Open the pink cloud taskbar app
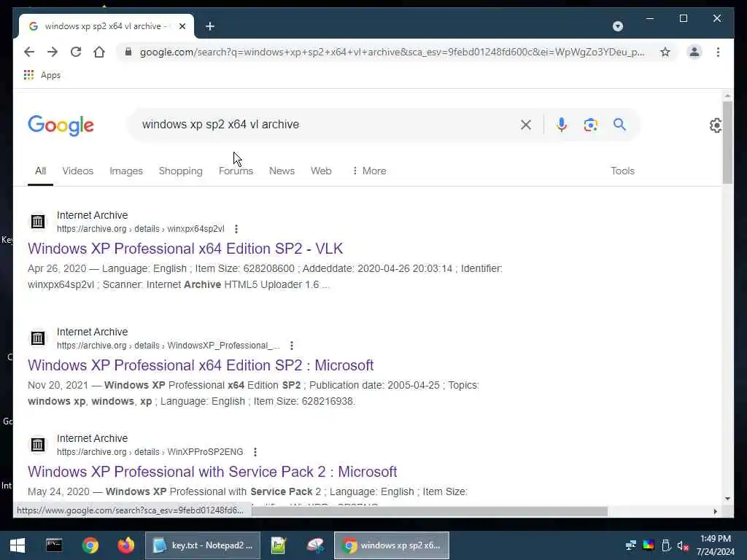The height and width of the screenshot is (560, 747). click(x=315, y=545)
